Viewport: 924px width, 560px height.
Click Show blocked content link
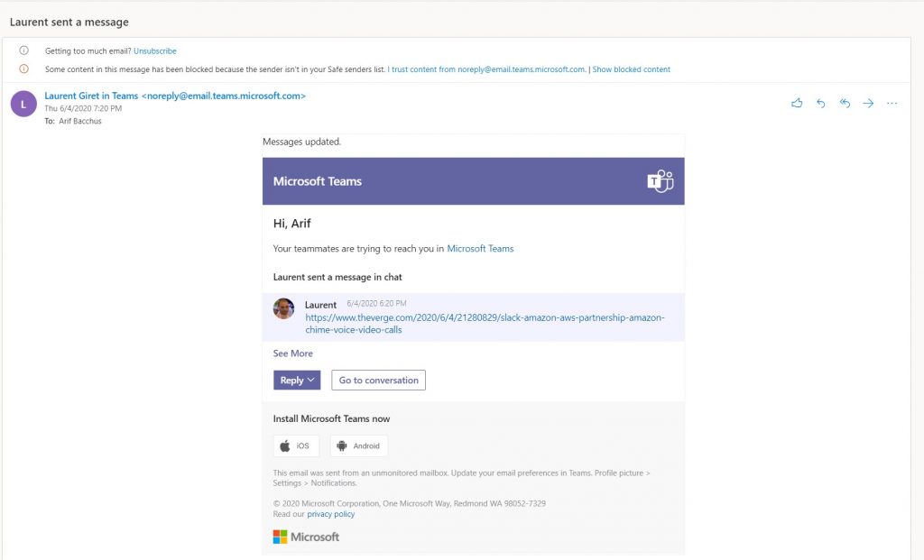tap(631, 69)
